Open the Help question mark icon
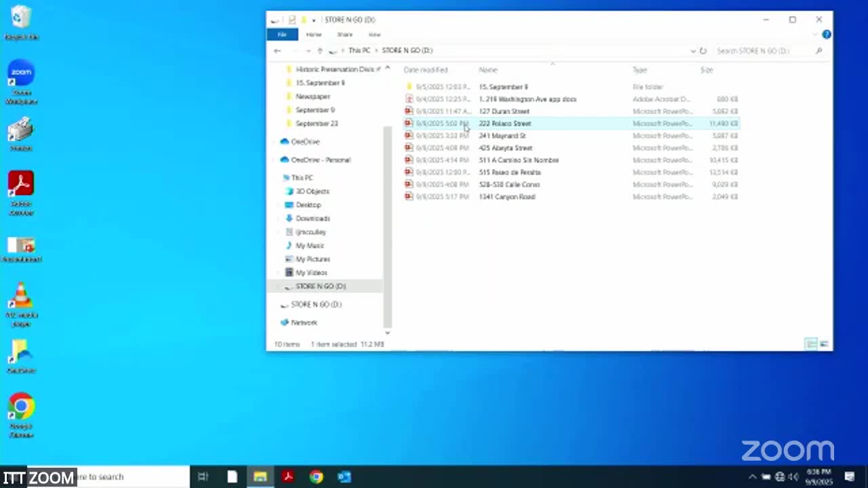The height and width of the screenshot is (488, 868). pyautogui.click(x=826, y=35)
